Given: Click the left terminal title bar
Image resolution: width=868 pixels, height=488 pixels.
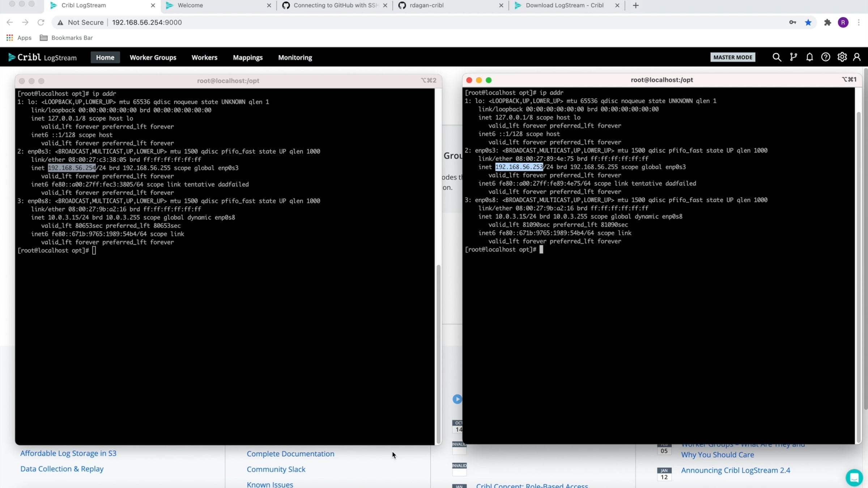Looking at the screenshot, I should click(228, 81).
